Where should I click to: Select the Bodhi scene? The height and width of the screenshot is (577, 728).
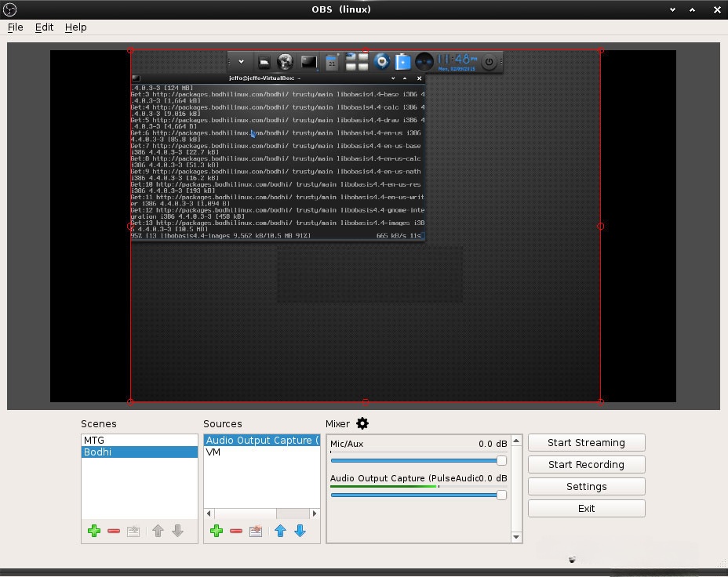[140, 452]
